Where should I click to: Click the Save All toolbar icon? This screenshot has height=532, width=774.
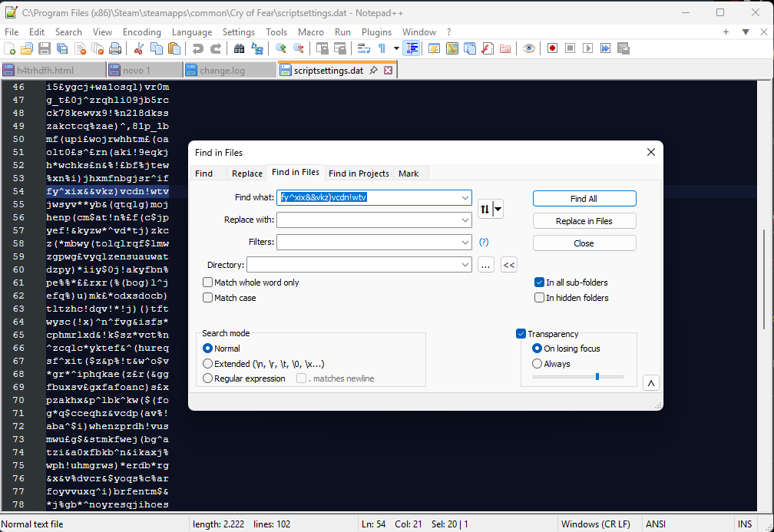point(62,48)
